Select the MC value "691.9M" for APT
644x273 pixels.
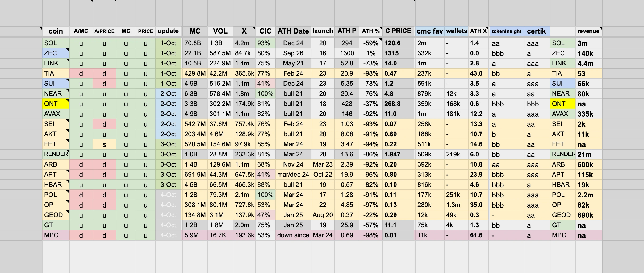[x=195, y=175]
